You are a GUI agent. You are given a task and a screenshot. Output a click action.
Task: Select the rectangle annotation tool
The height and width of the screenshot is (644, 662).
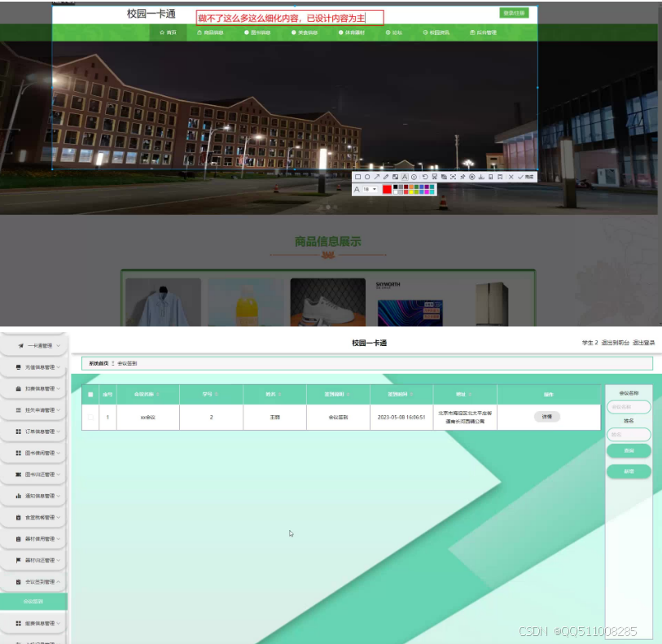click(x=358, y=177)
